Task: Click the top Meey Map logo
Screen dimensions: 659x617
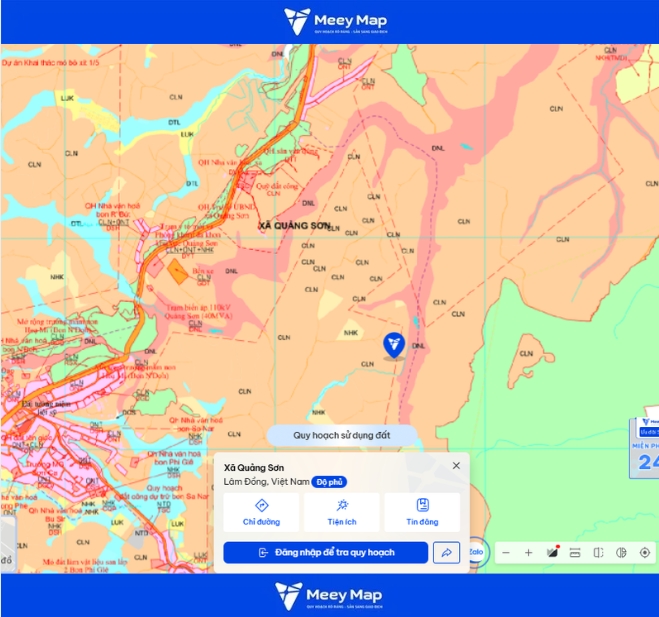Action: click(x=335, y=21)
